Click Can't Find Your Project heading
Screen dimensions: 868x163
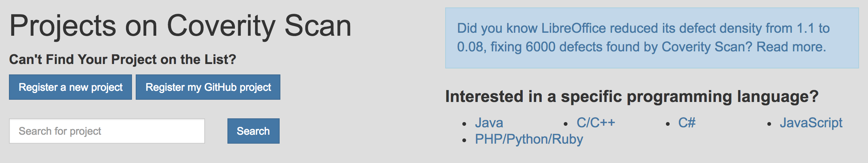(123, 59)
